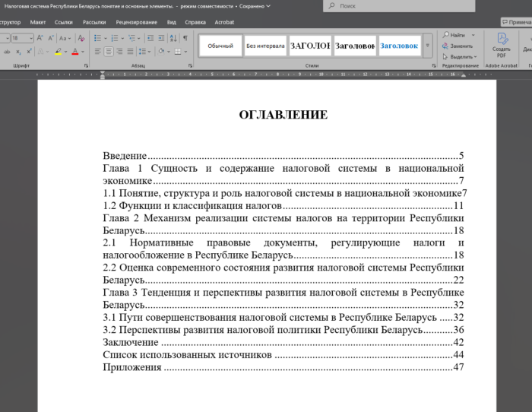Viewport: 532px width, 412px height.
Task: Apply the Без интервала style
Action: (265, 46)
